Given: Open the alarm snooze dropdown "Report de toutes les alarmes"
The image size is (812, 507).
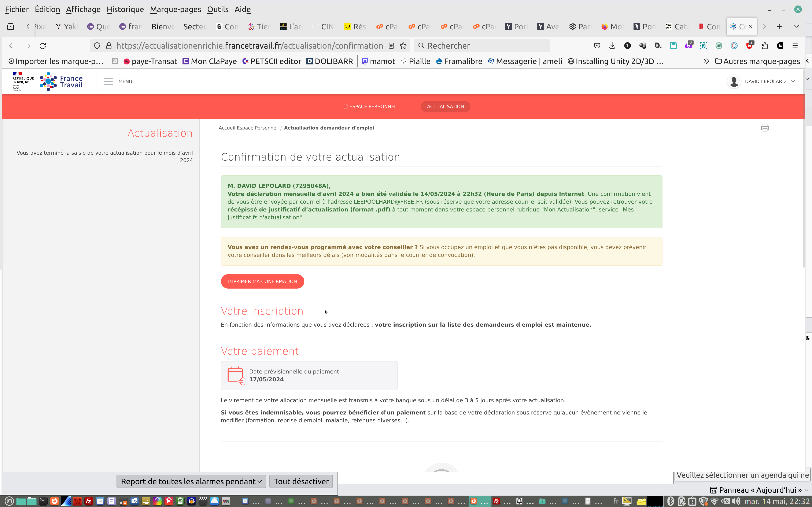Looking at the screenshot, I should (x=191, y=481).
